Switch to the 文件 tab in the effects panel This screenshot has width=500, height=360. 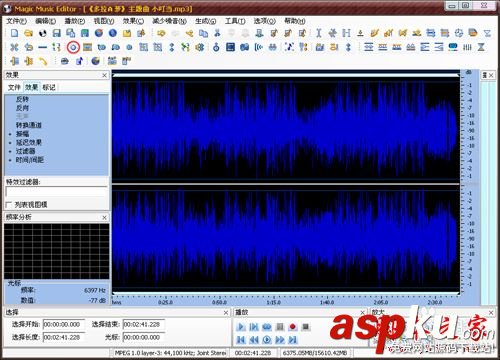pos(14,87)
